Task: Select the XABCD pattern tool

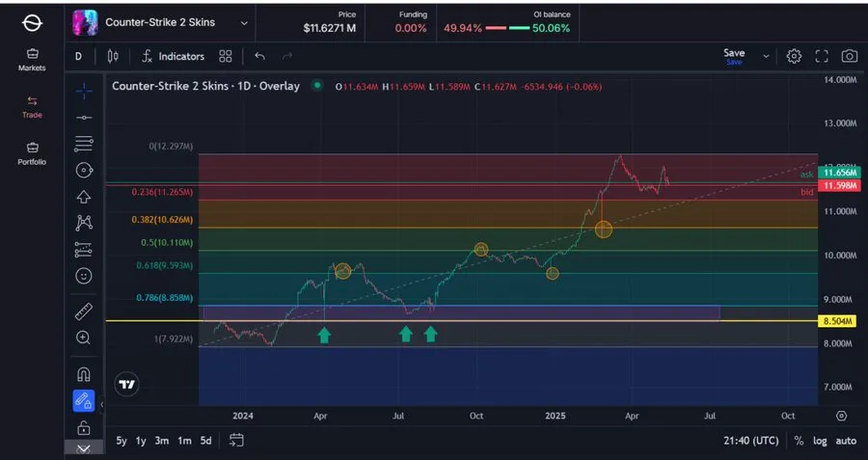Action: coord(84,223)
